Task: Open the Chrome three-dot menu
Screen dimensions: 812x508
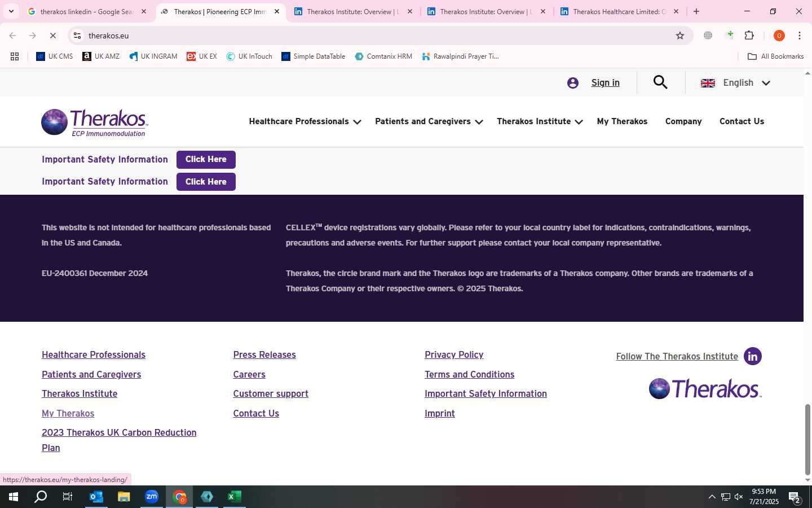Action: [800, 36]
